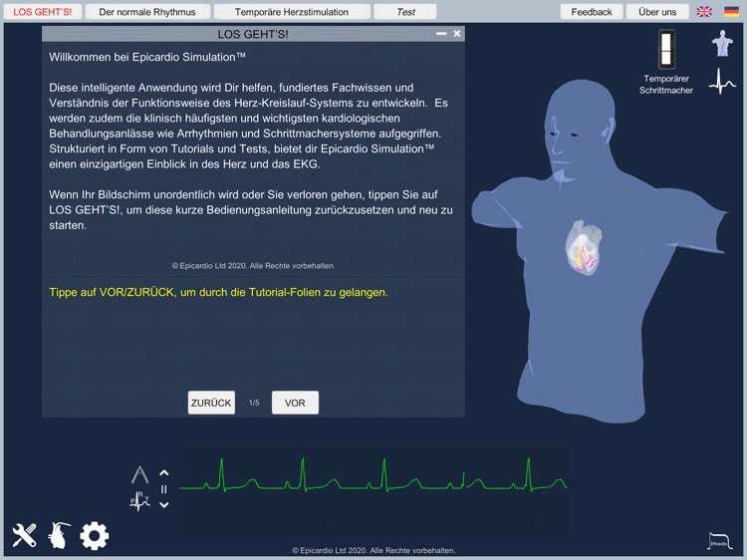Click the LOS GEHT'S! panel title bar
This screenshot has height=560, width=747.
pyautogui.click(x=253, y=34)
